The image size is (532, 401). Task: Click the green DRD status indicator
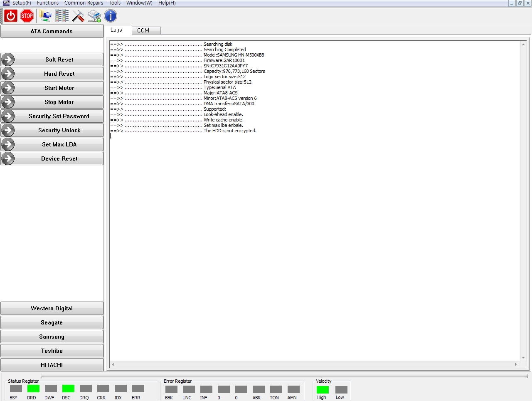(x=33, y=389)
